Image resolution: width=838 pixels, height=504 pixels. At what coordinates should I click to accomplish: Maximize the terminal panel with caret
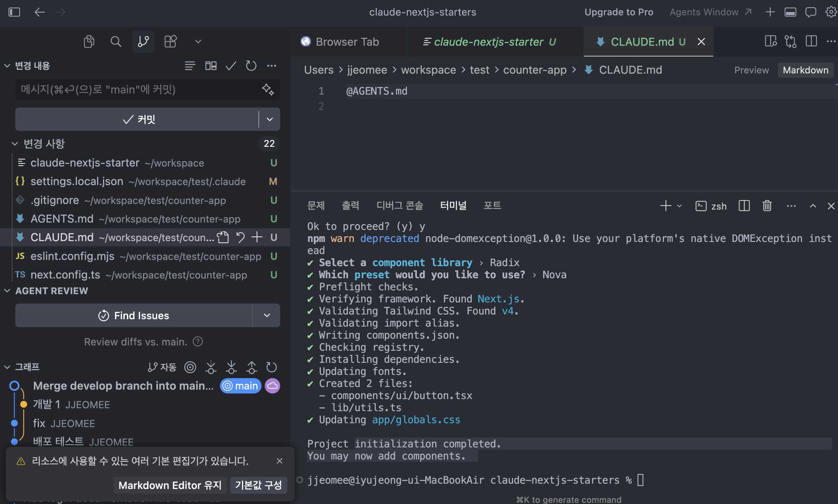pos(813,206)
